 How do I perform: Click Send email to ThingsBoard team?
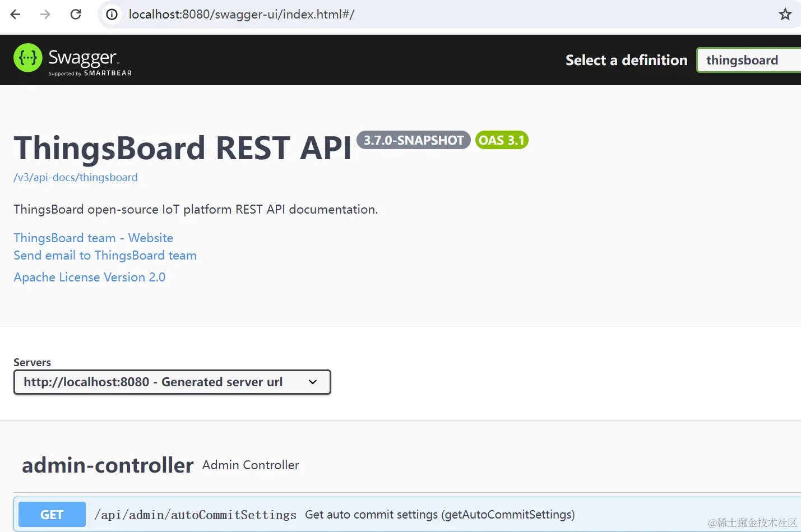click(105, 256)
